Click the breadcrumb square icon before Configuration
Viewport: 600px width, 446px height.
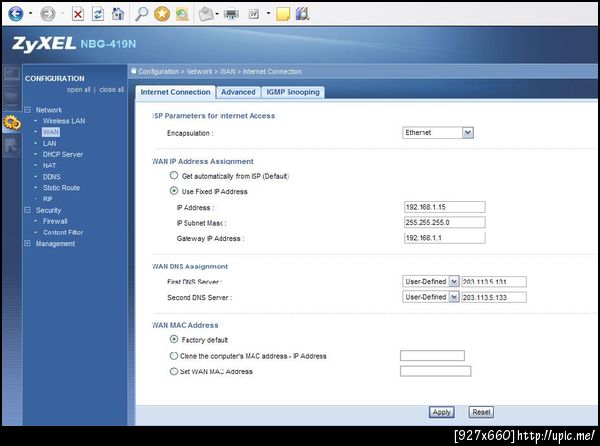[134, 71]
